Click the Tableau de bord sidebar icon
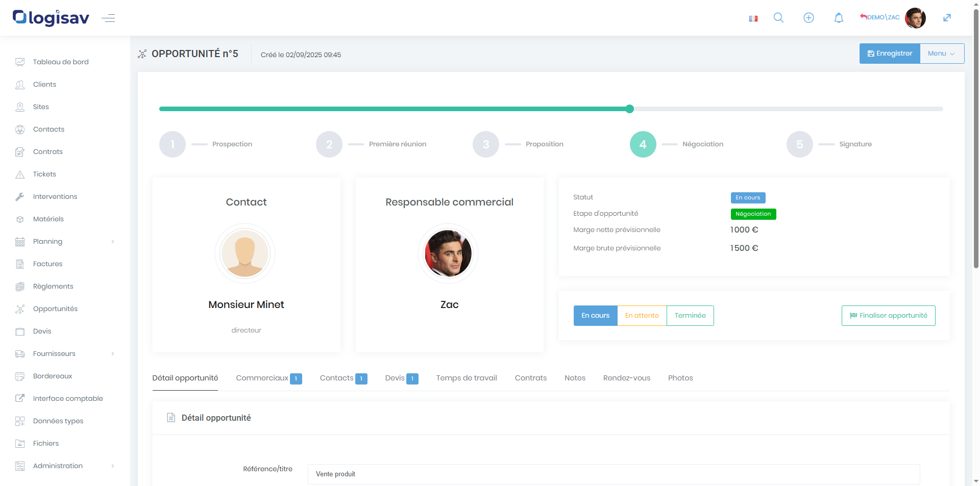 pos(20,62)
